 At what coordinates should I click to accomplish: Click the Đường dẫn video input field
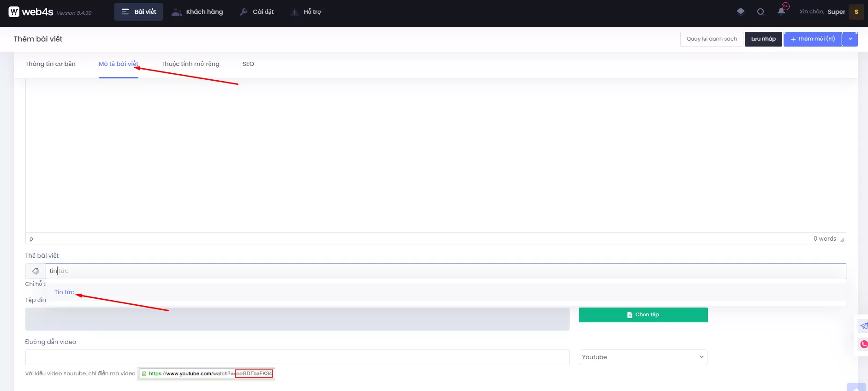coord(297,357)
